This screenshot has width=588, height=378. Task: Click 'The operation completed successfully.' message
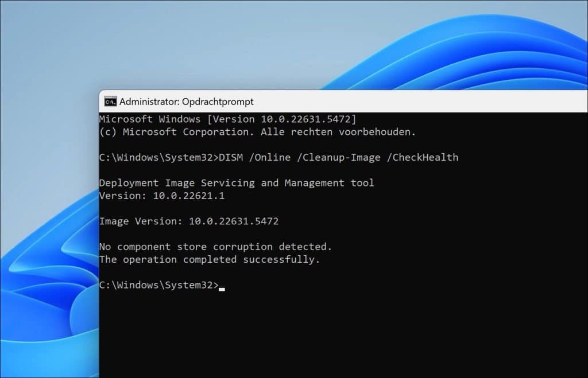point(210,259)
